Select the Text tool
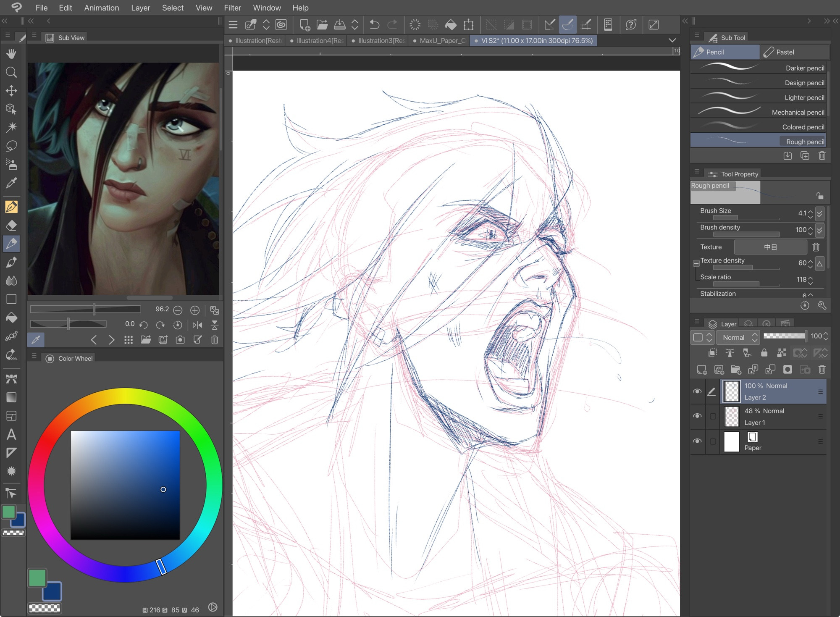 point(11,434)
